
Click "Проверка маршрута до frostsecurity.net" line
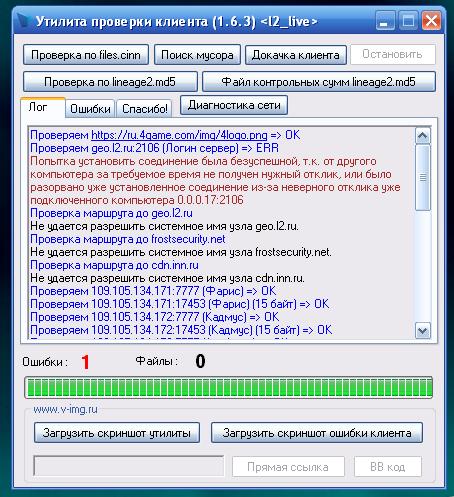tap(128, 239)
